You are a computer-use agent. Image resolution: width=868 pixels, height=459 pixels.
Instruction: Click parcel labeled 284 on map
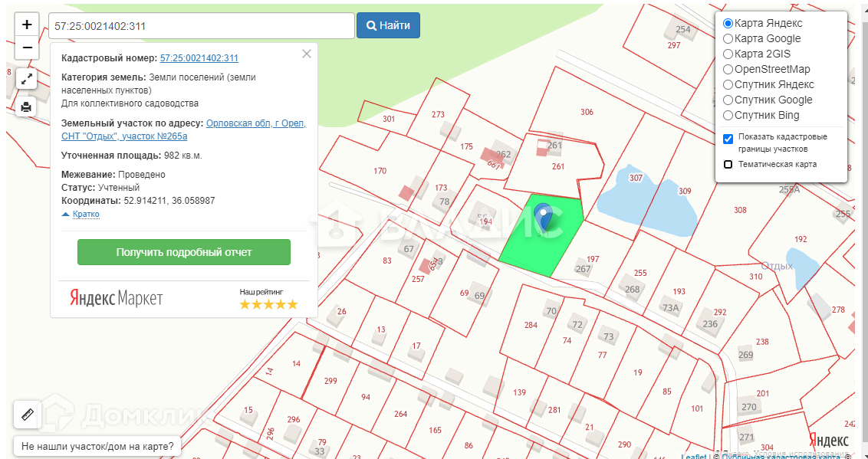coord(531,325)
